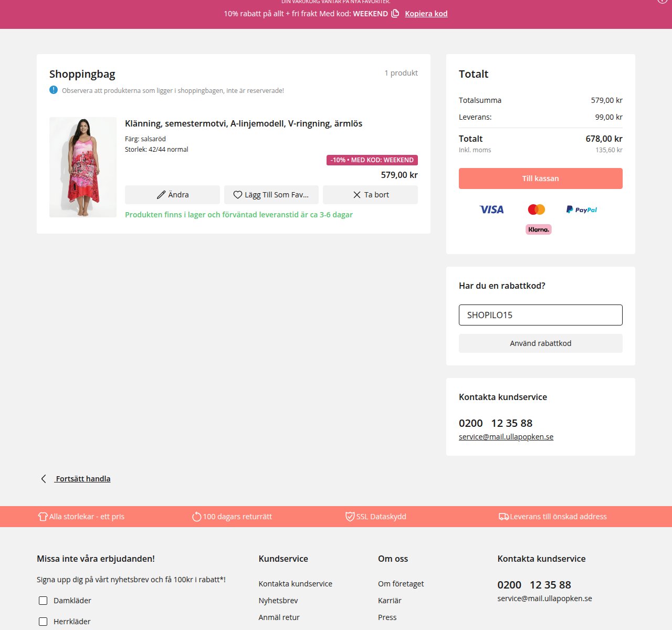Click the heart favorite icon
This screenshot has height=630, width=672.
pos(238,195)
